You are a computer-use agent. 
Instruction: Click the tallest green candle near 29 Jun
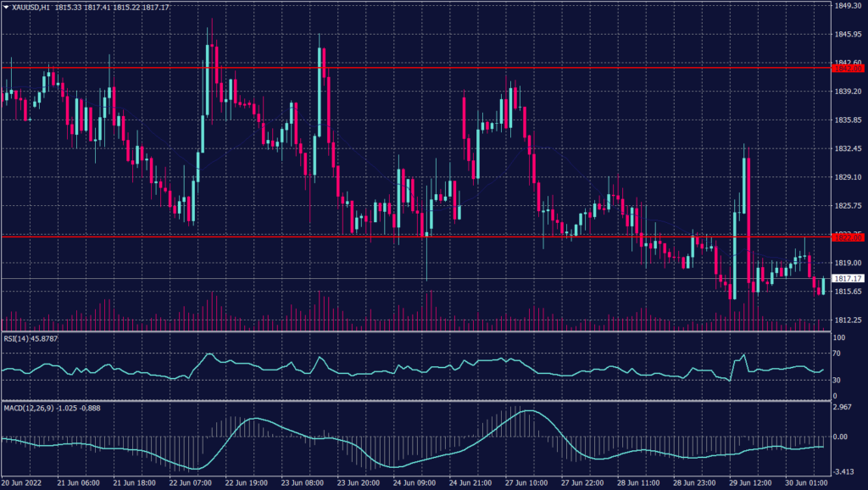[x=744, y=187]
